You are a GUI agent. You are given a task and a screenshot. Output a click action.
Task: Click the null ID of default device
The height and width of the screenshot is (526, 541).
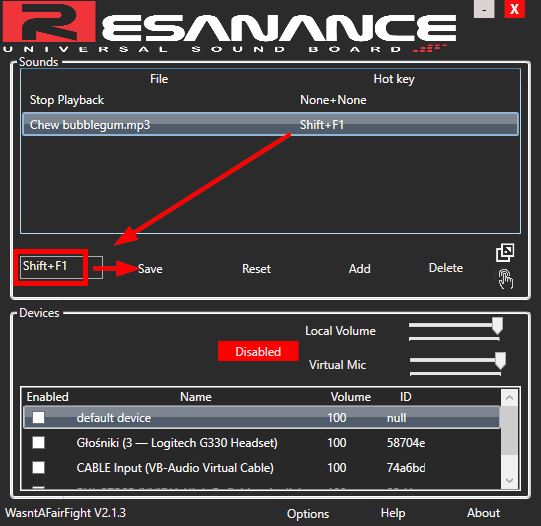[x=396, y=418]
